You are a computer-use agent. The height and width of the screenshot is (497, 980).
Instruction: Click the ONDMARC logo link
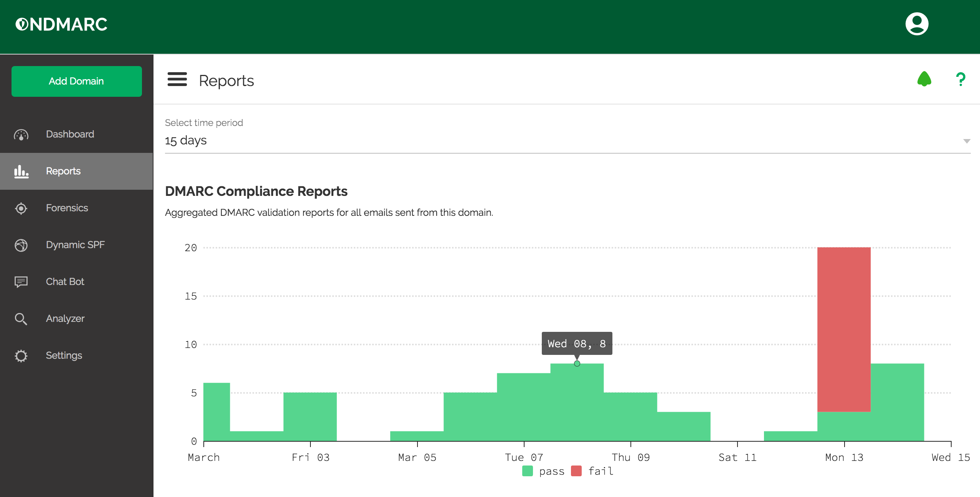pyautogui.click(x=61, y=24)
